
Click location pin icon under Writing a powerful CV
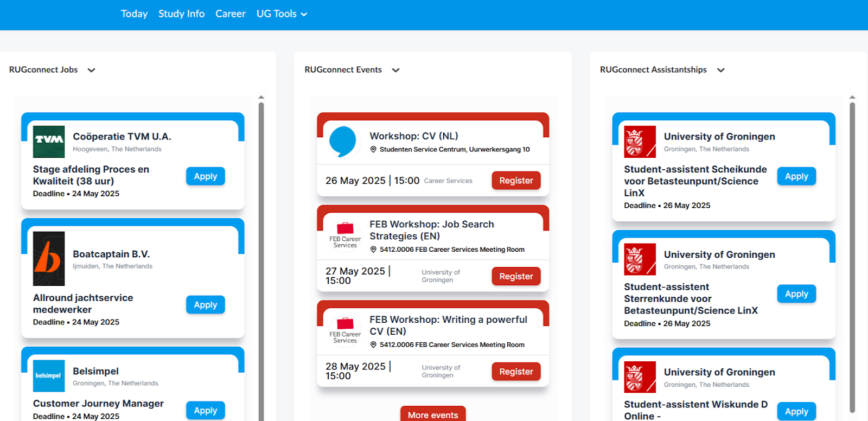tap(373, 345)
